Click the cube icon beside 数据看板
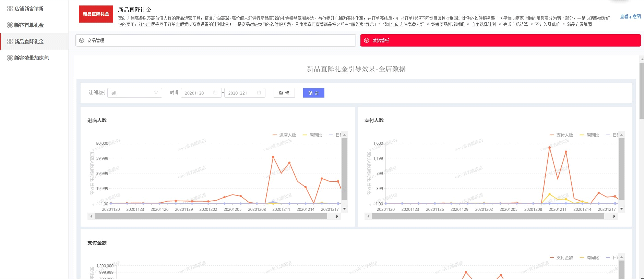 pyautogui.click(x=366, y=40)
